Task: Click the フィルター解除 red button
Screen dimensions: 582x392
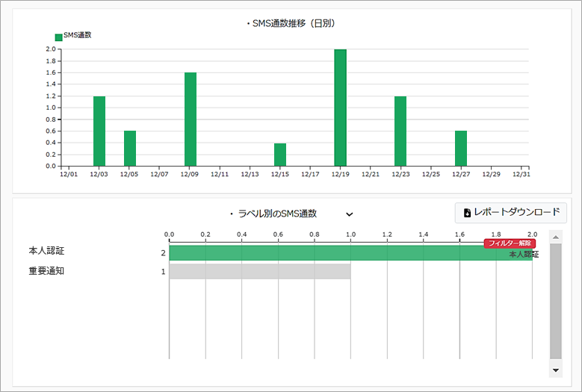Action: [x=510, y=243]
